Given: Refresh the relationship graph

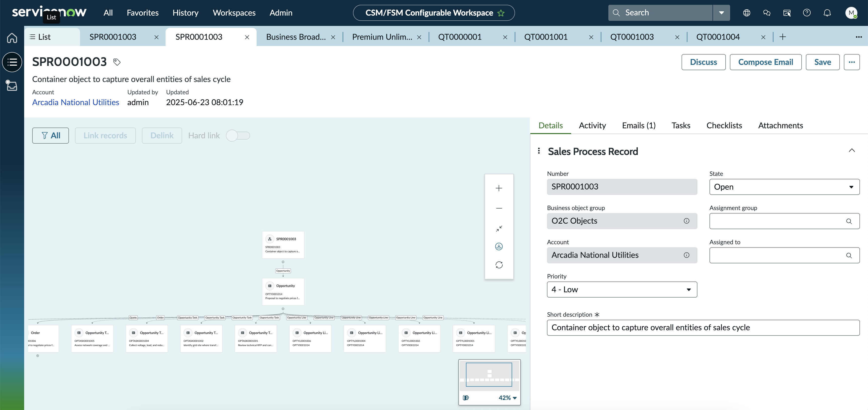Looking at the screenshot, I should click(x=499, y=265).
